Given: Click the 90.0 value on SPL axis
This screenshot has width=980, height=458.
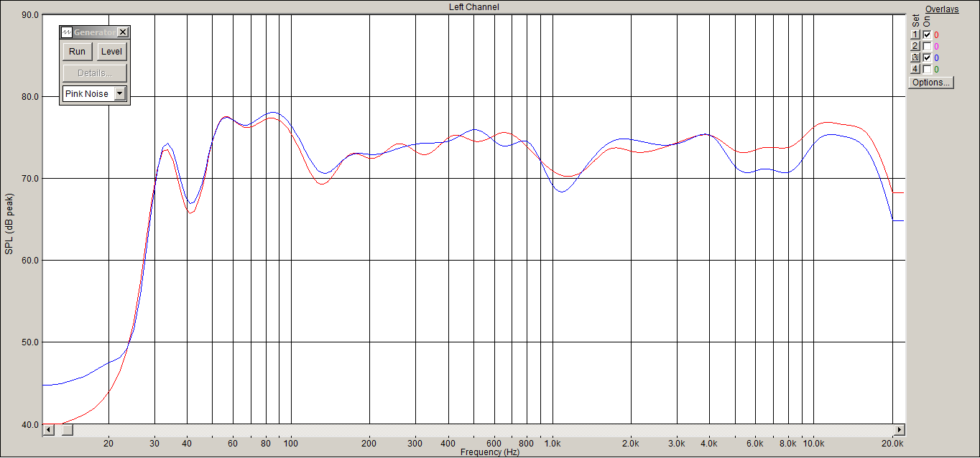Looking at the screenshot, I should pyautogui.click(x=29, y=14).
